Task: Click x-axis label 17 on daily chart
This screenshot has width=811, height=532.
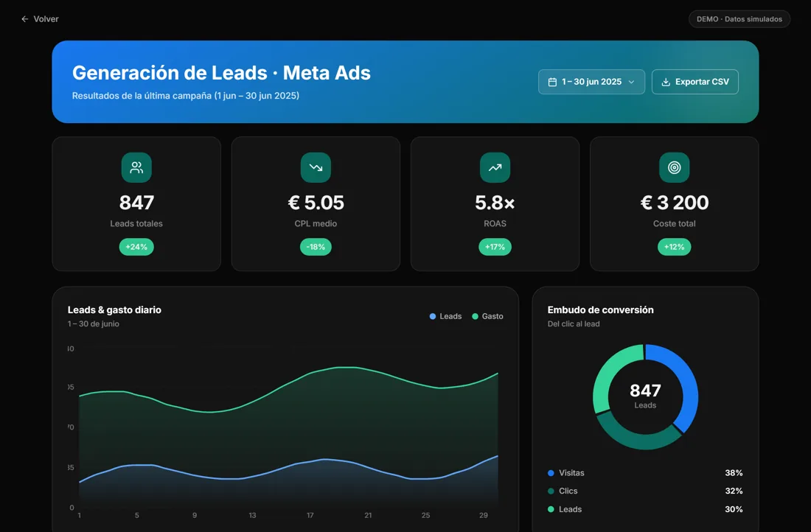Action: pos(310,516)
